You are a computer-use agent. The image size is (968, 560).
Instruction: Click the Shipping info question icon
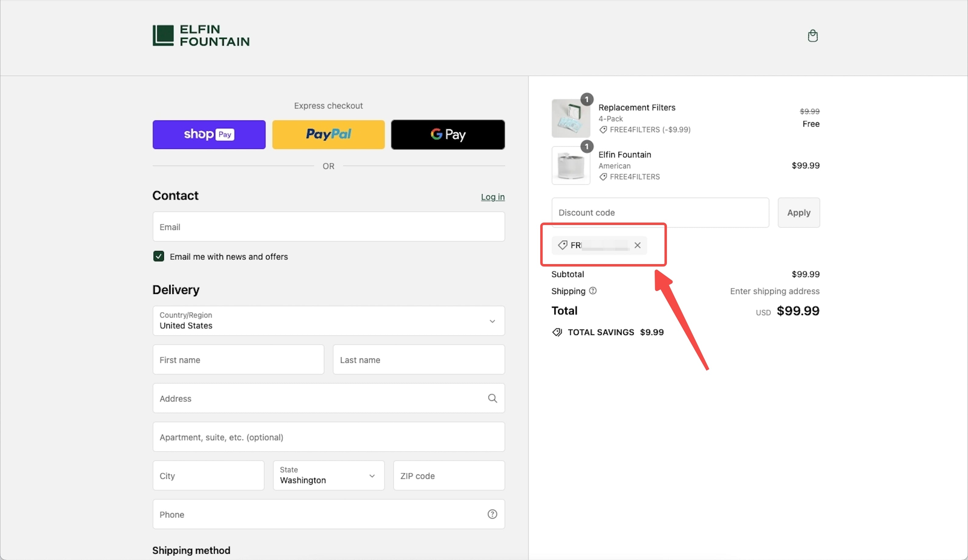[593, 291]
